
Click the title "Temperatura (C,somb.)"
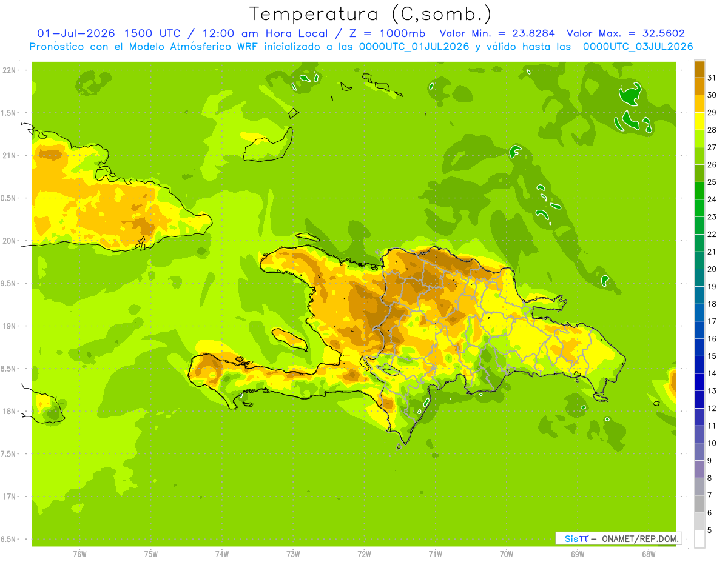370,14
